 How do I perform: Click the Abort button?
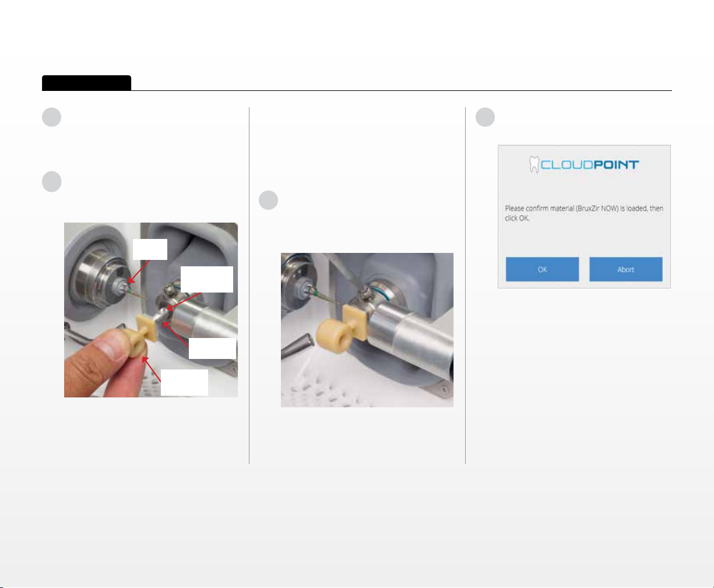click(x=625, y=269)
